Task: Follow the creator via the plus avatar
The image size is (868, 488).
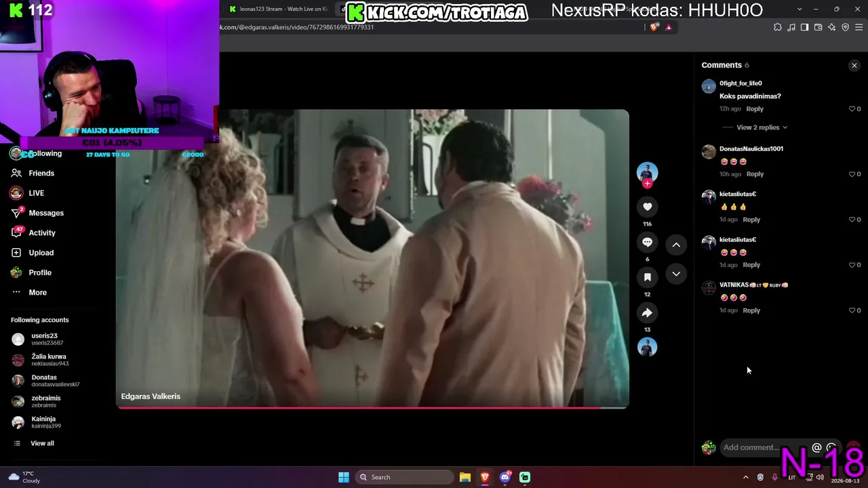Action: coord(647,184)
